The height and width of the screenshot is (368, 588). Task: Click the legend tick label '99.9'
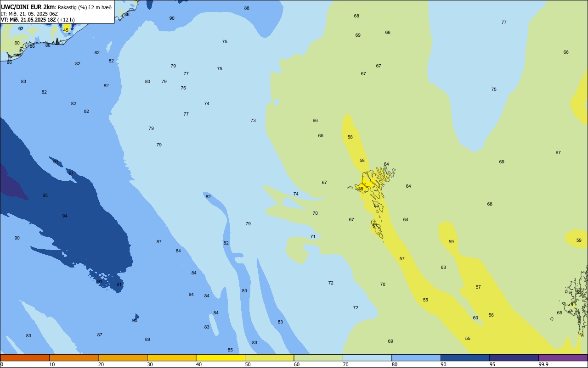pos(543,364)
